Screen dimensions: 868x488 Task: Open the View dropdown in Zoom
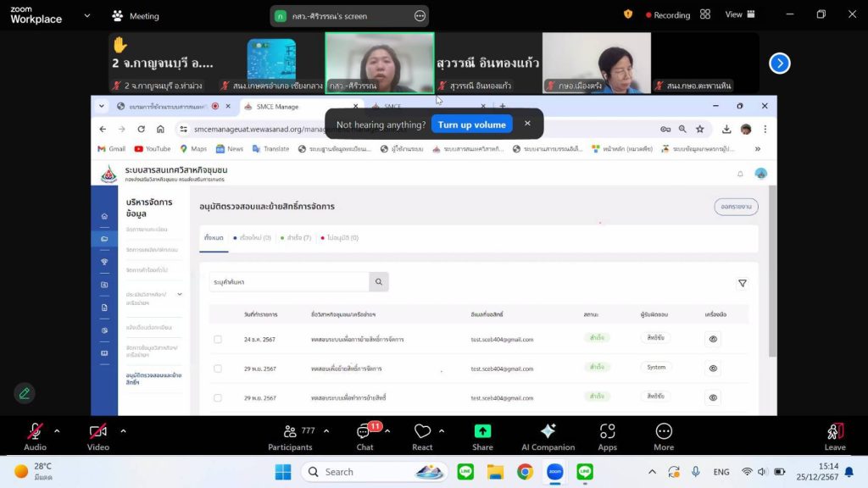pos(739,14)
